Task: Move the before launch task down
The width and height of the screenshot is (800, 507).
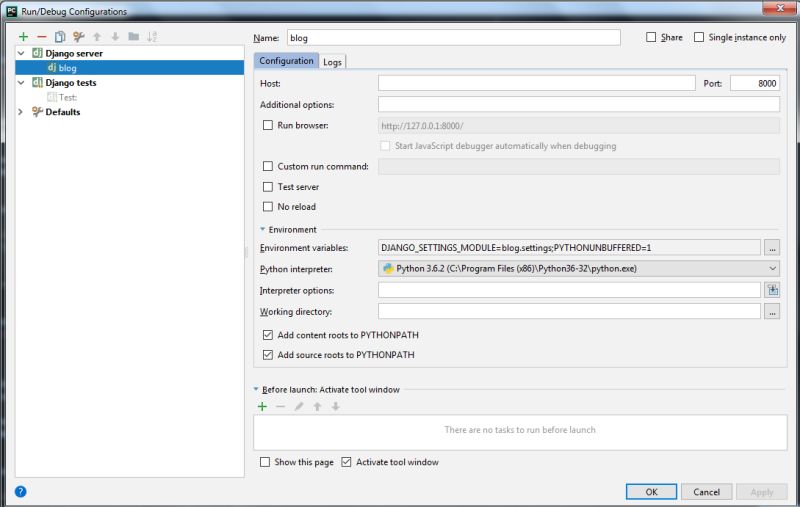Action: point(336,407)
